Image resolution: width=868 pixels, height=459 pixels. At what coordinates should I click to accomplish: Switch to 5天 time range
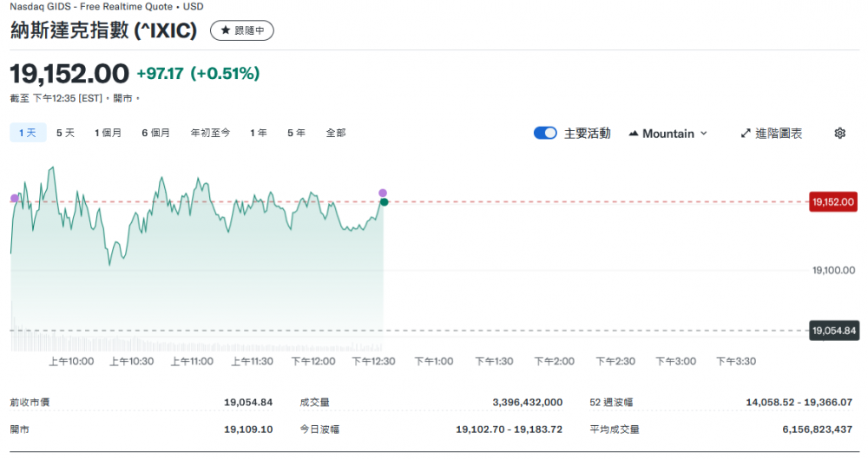65,133
